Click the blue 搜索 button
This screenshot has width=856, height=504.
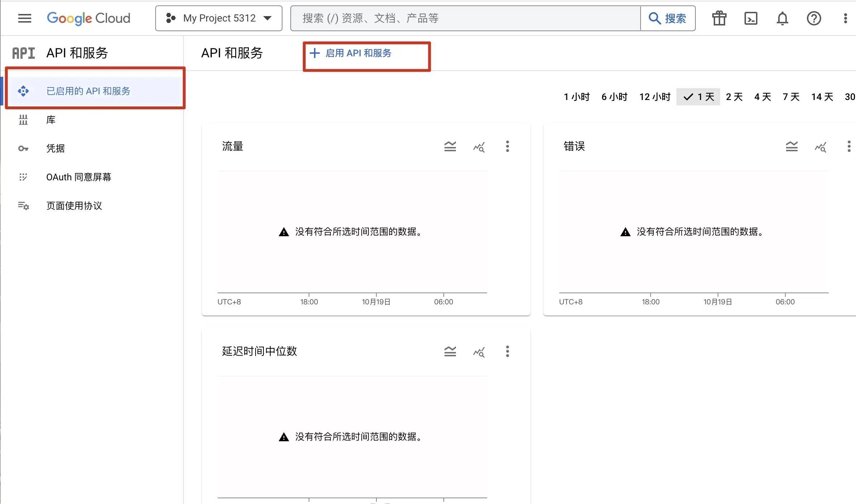pyautogui.click(x=668, y=18)
